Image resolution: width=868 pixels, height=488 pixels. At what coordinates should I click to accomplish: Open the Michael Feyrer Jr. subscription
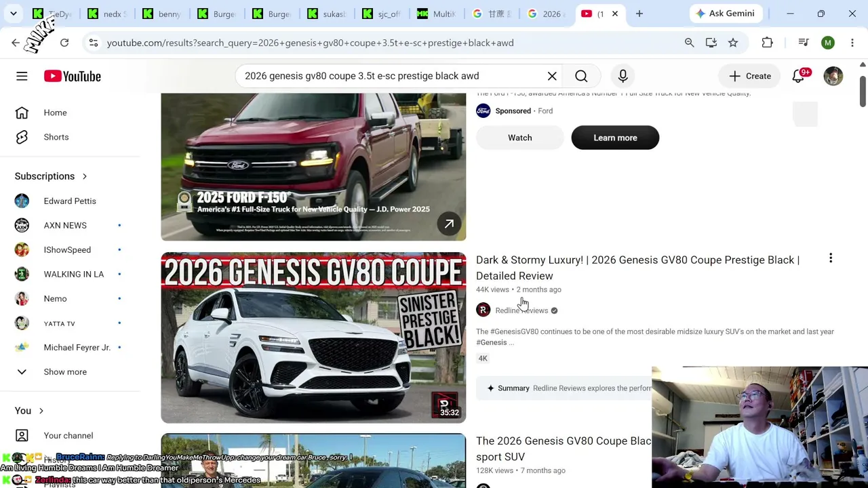(71, 347)
